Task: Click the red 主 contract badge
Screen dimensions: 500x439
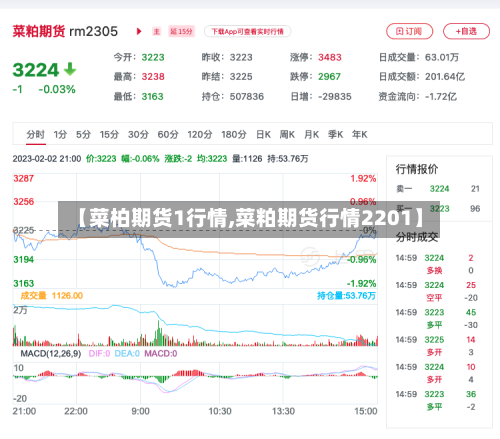Action: coord(157,32)
